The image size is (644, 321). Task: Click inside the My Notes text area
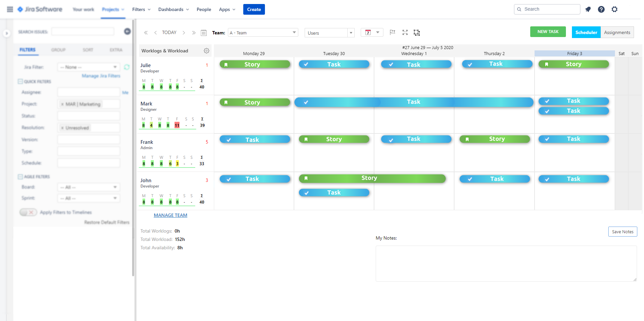point(506,264)
